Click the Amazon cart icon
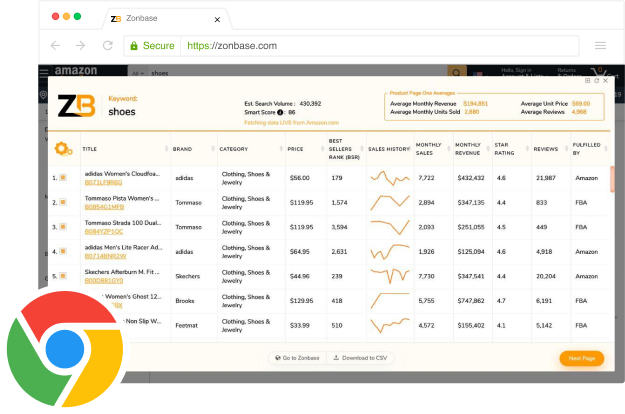This screenshot has width=625, height=414. (599, 73)
